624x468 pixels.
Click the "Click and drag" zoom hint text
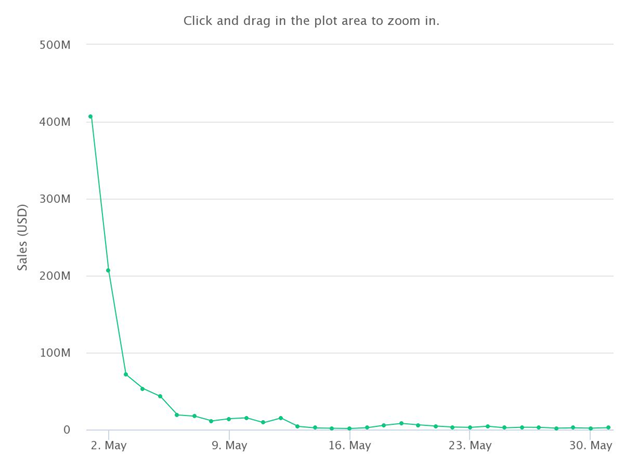coord(311,21)
